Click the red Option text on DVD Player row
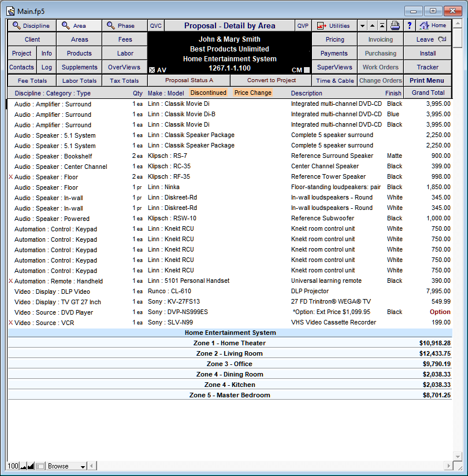Viewport: 468px width, 476px height. (x=440, y=312)
